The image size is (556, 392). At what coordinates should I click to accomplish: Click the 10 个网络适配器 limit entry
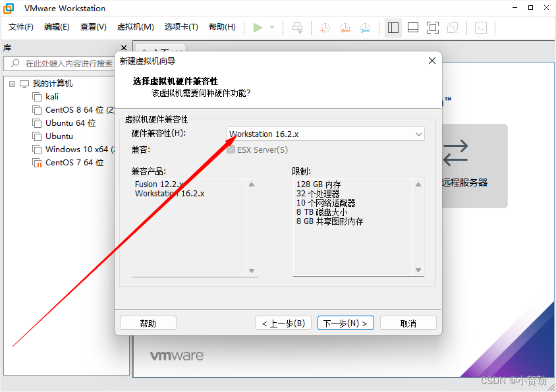(325, 203)
